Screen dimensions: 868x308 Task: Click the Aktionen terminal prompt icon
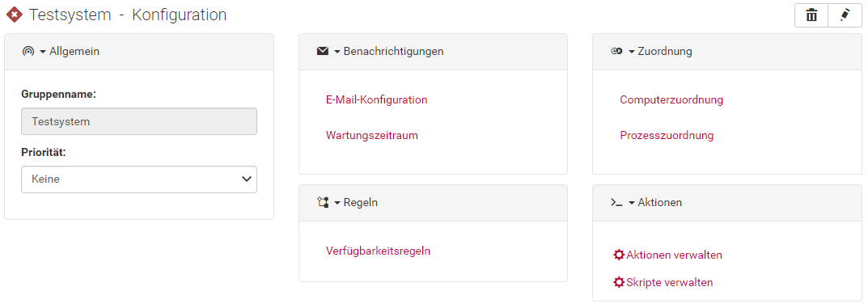[x=616, y=202]
